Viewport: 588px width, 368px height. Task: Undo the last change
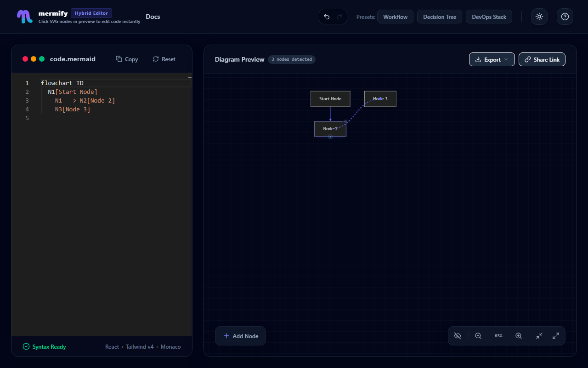(327, 17)
